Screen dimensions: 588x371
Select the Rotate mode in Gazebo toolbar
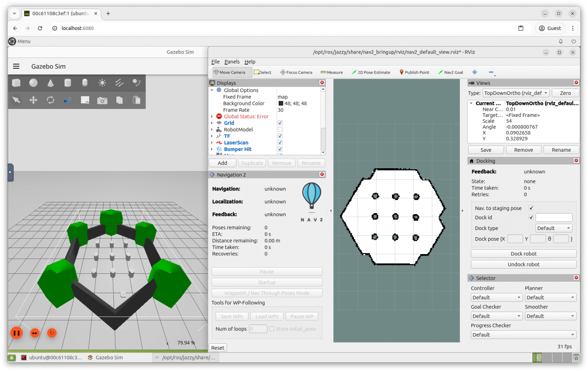(x=50, y=100)
